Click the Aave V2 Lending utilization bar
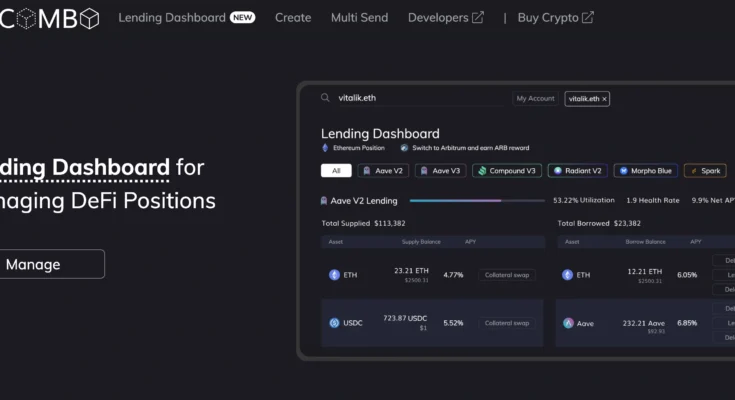Image resolution: width=735 pixels, height=400 pixels. point(477,201)
